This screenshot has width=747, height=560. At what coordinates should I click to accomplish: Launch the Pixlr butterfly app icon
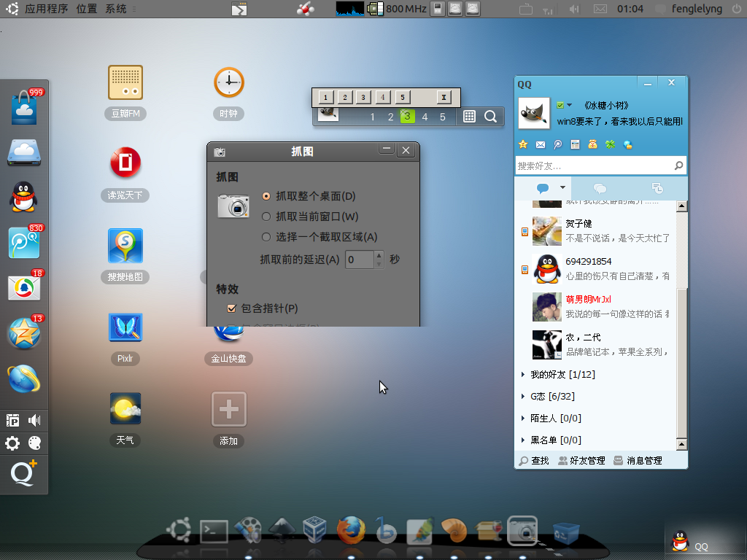125,327
